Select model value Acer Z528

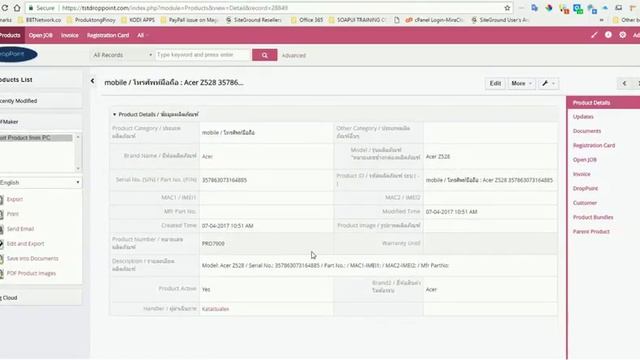[438, 156]
